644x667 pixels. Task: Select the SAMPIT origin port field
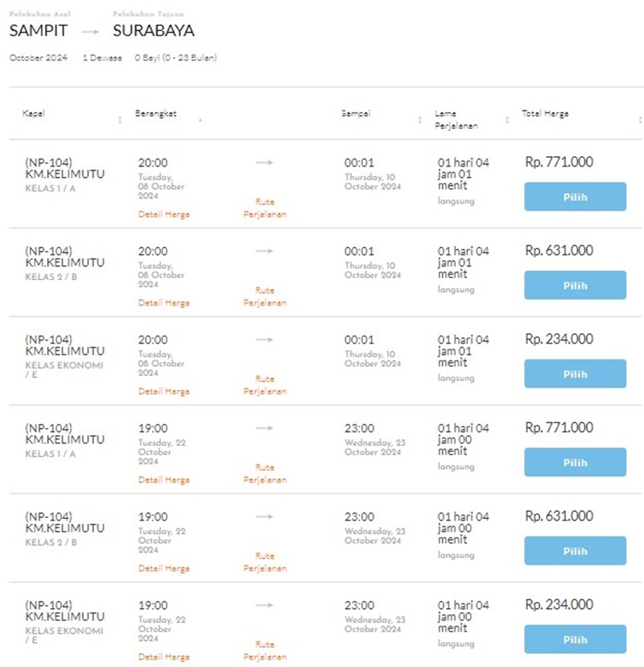coord(37,31)
